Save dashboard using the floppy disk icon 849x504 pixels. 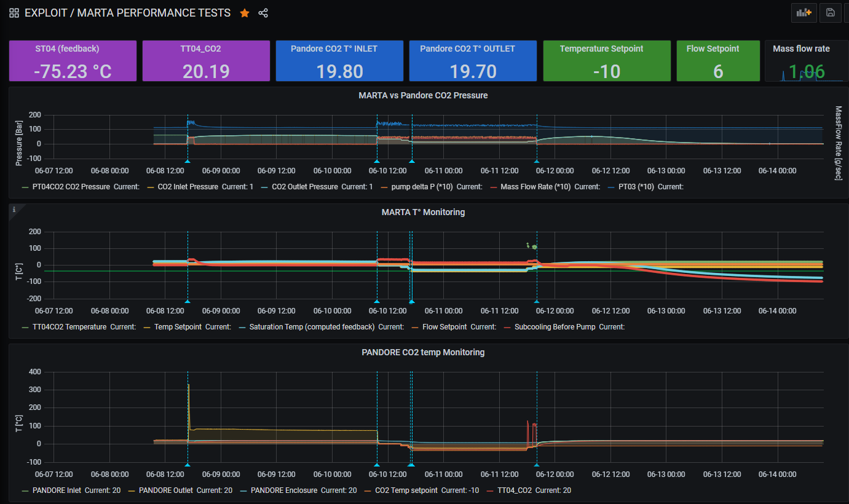point(830,13)
